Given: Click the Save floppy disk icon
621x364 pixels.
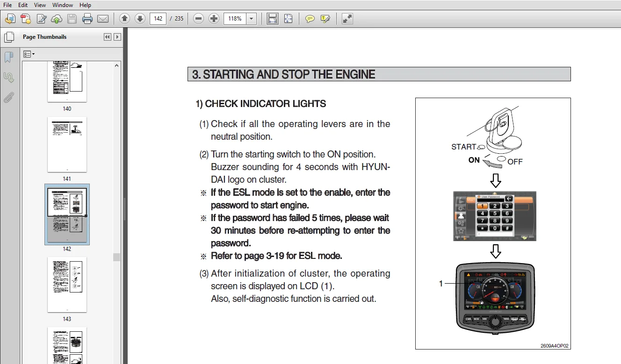Looking at the screenshot, I should pyautogui.click(x=72, y=19).
